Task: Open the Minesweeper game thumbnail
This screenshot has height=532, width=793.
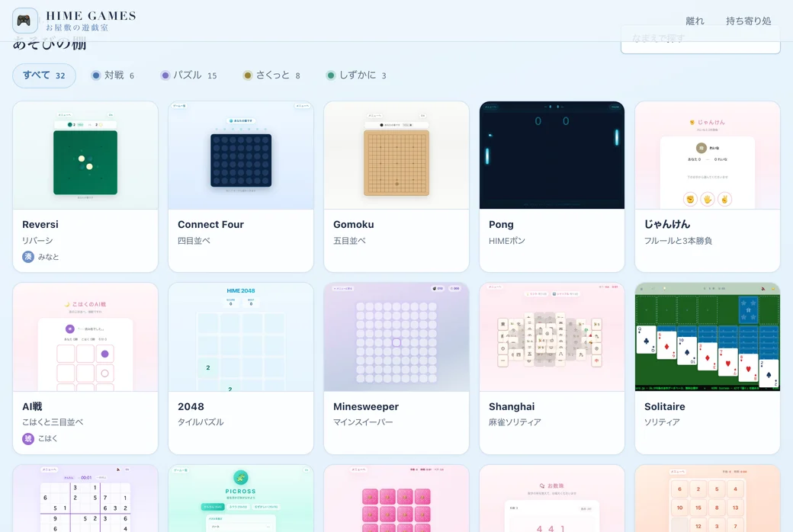Action: tap(396, 338)
